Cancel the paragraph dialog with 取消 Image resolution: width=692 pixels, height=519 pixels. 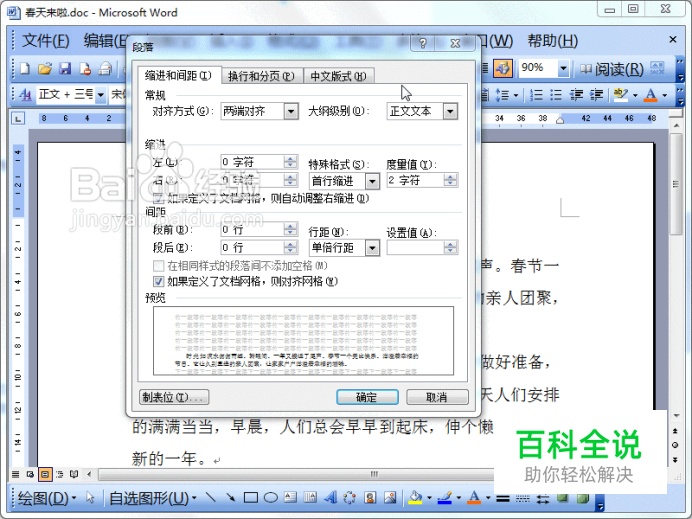pyautogui.click(x=437, y=397)
